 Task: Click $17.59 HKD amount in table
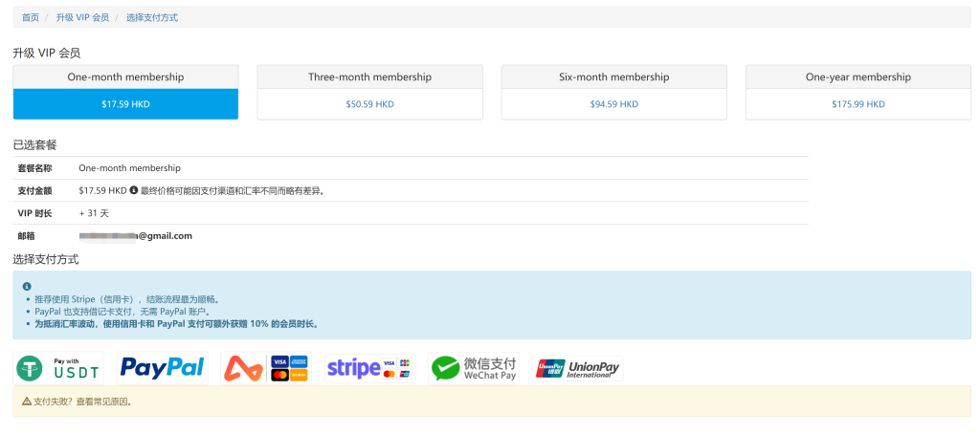click(102, 190)
